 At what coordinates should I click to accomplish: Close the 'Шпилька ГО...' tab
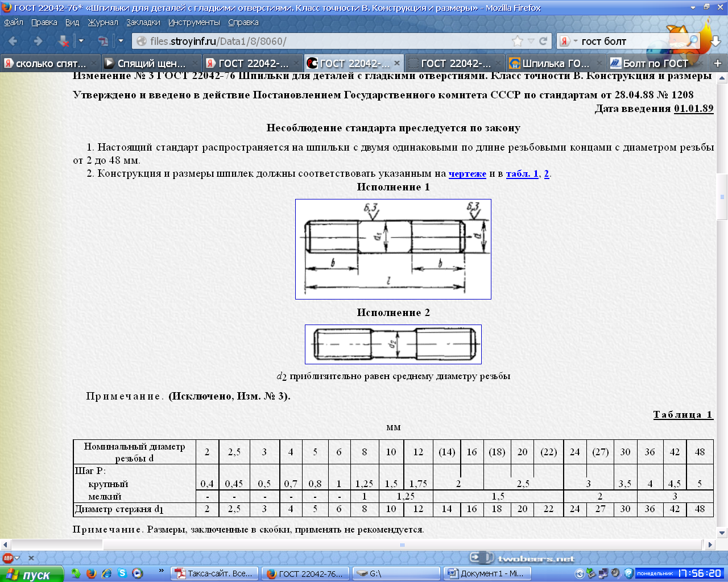point(600,63)
